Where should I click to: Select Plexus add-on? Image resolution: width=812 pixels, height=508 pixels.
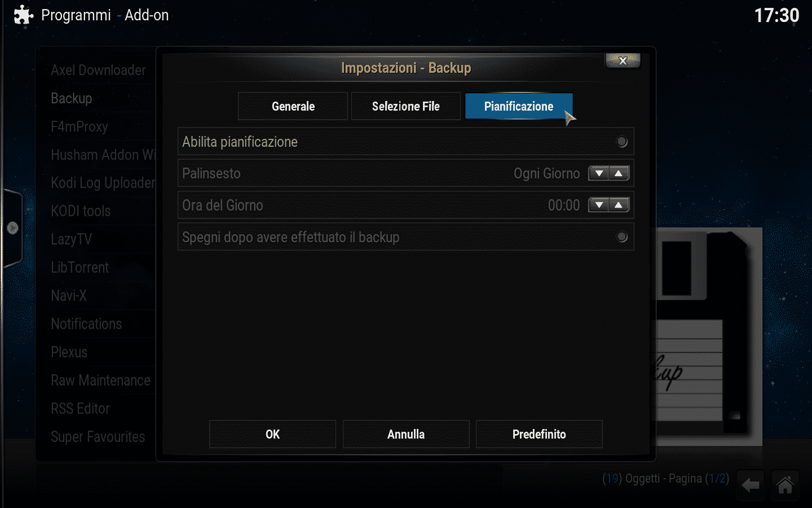[x=69, y=352]
